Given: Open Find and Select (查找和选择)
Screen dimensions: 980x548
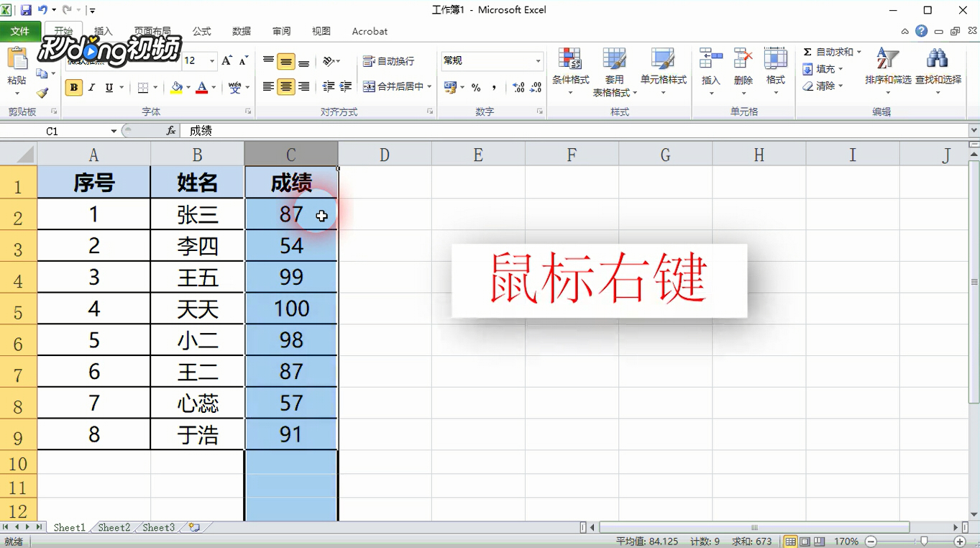Looking at the screenshot, I should pyautogui.click(x=938, y=73).
